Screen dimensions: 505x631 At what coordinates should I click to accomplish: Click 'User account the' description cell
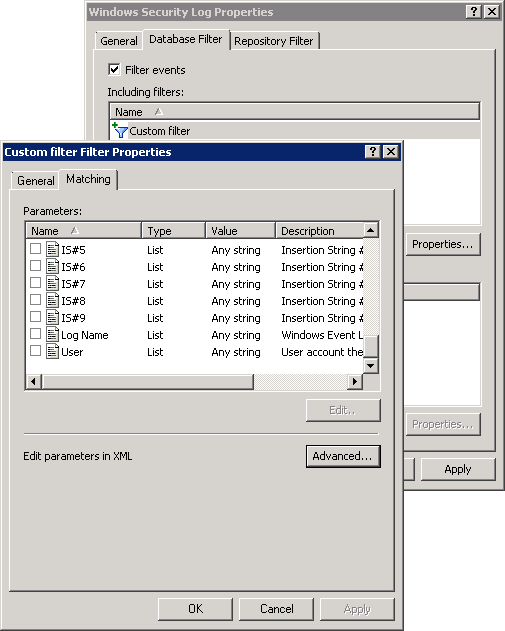(322, 352)
